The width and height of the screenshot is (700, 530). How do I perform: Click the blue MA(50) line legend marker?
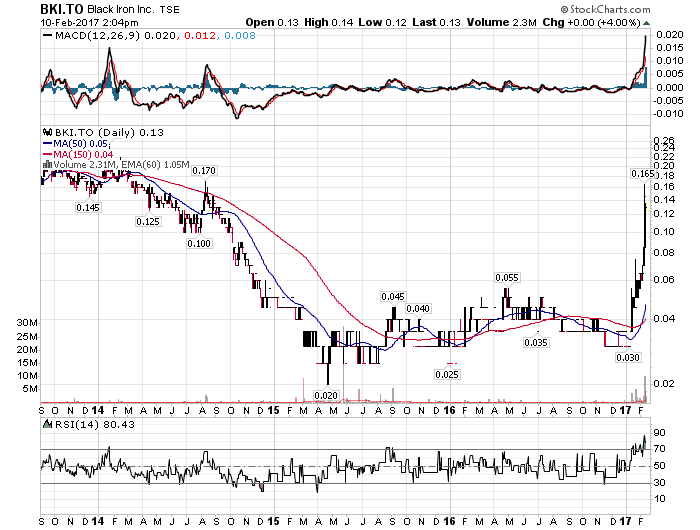[x=47, y=144]
